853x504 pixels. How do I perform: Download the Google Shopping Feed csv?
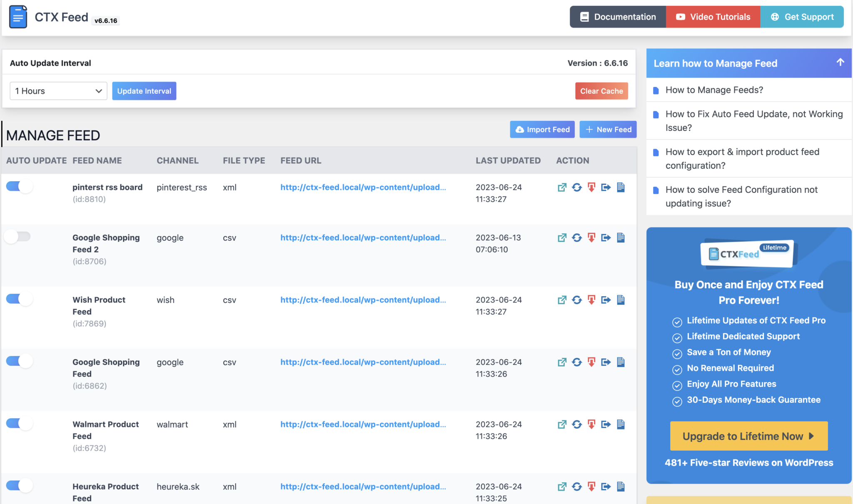tap(591, 362)
